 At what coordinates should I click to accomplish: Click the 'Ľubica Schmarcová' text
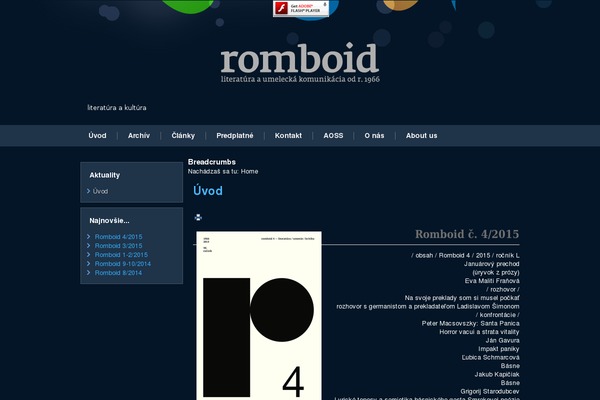click(491, 358)
